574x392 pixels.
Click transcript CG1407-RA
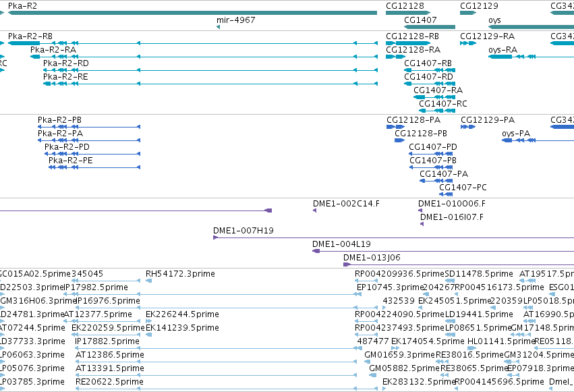[x=438, y=90]
